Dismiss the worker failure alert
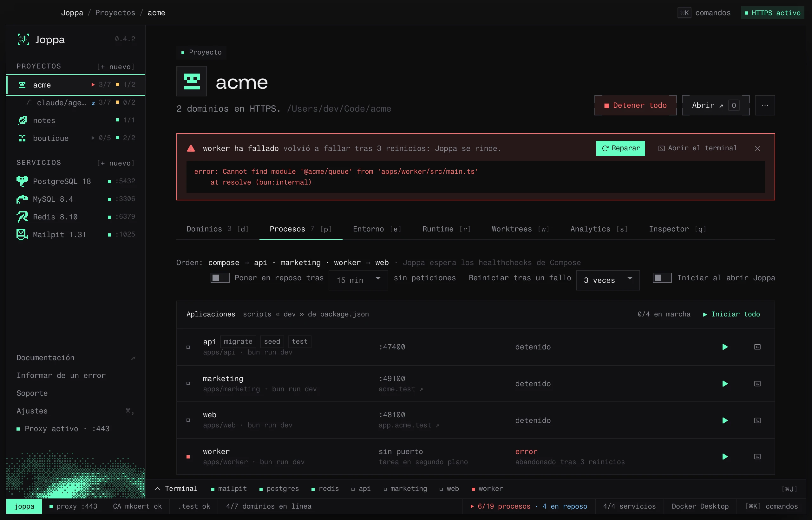This screenshot has width=812, height=520. pos(757,149)
